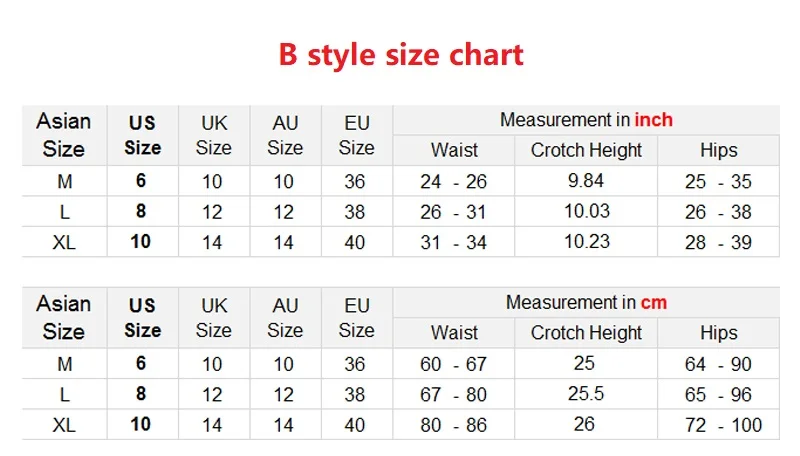
Task: Select the 10.03 crotch height value
Action: 586,211
